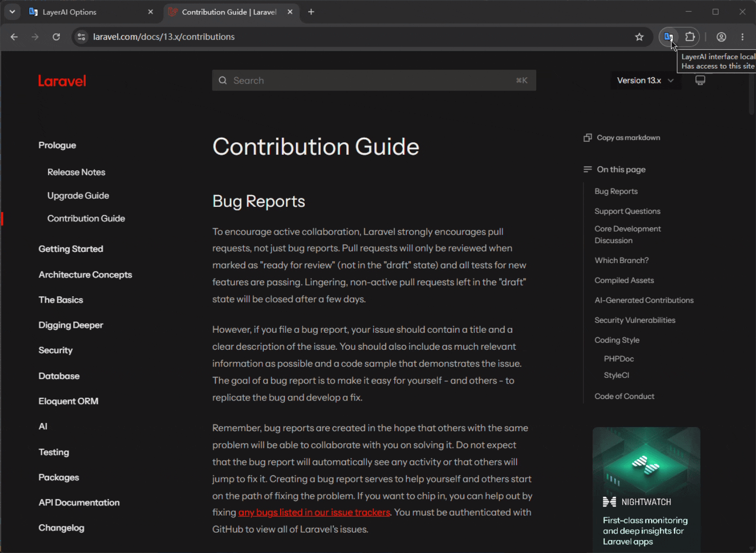This screenshot has width=756, height=553.
Task: Open a new tab with the plus icon
Action: 311,12
